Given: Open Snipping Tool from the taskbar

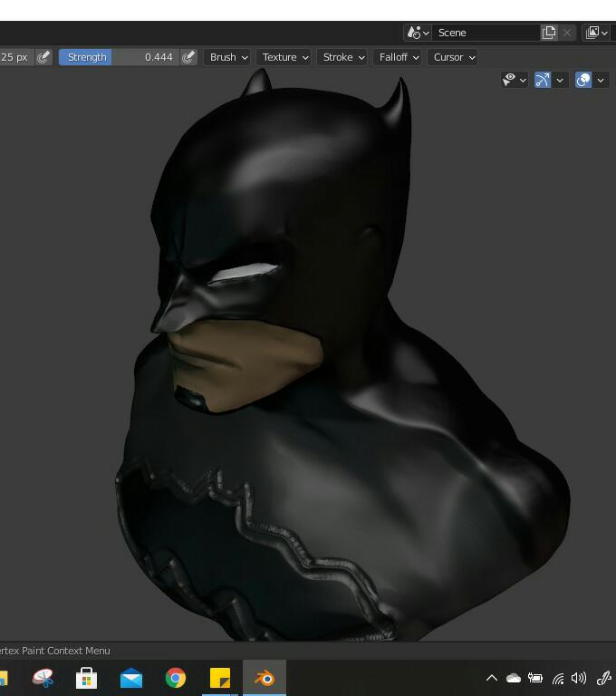Looking at the screenshot, I should click(x=43, y=678).
